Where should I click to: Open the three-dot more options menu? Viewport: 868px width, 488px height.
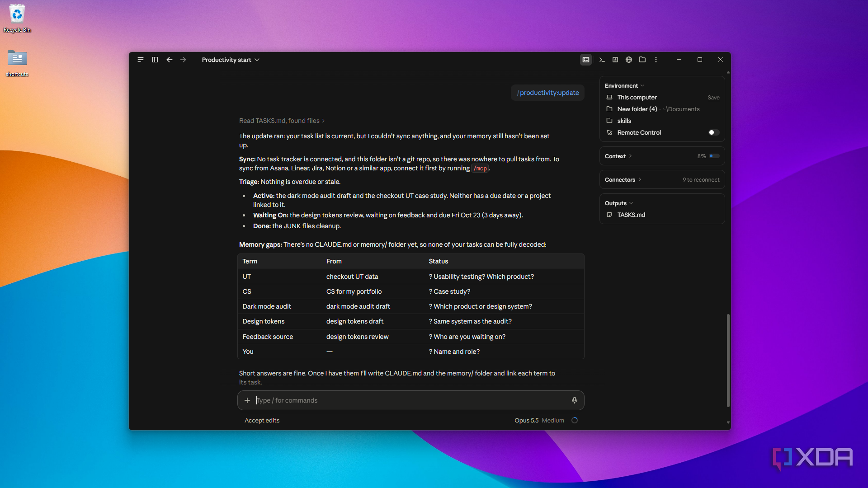tap(656, 60)
